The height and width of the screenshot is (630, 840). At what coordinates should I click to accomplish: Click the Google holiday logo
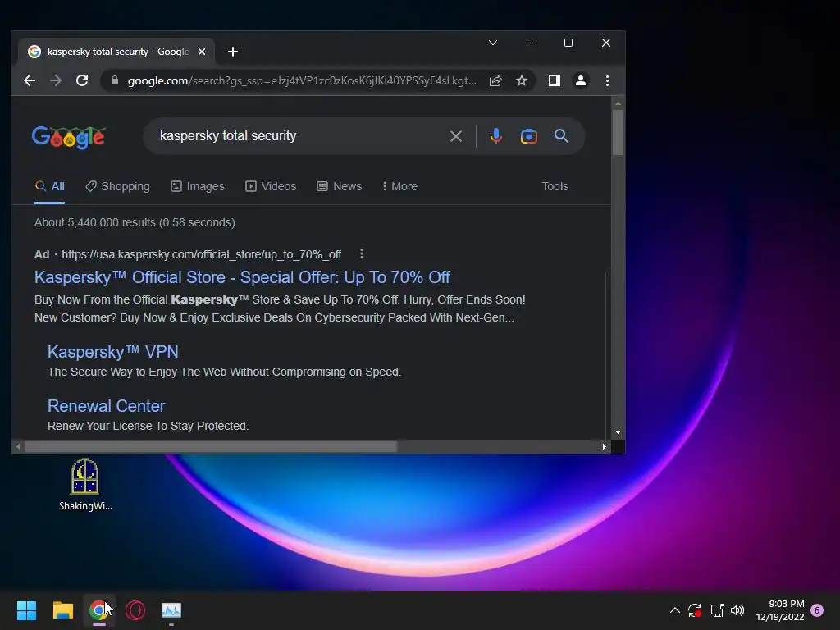point(69,137)
